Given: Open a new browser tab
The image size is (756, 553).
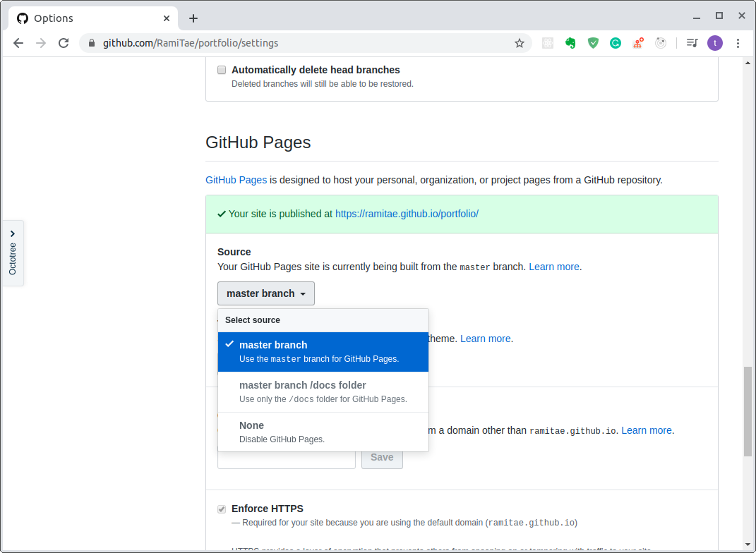Looking at the screenshot, I should click(193, 18).
